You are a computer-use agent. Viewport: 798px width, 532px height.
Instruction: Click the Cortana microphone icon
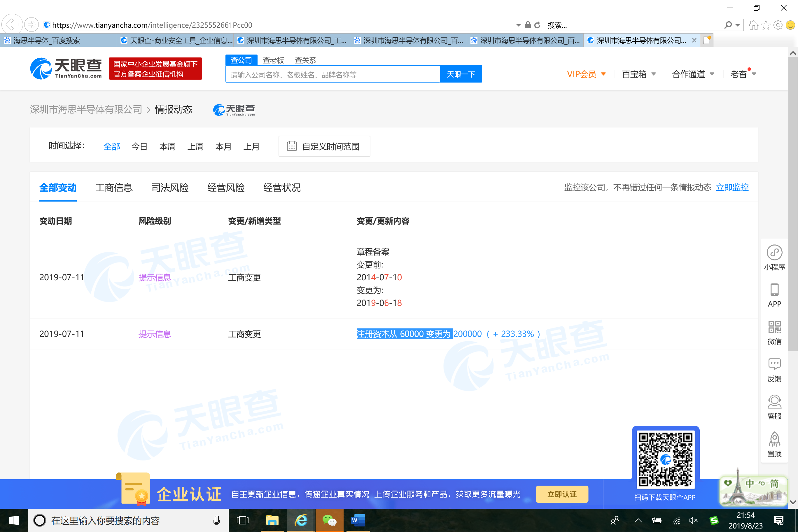[216, 520]
